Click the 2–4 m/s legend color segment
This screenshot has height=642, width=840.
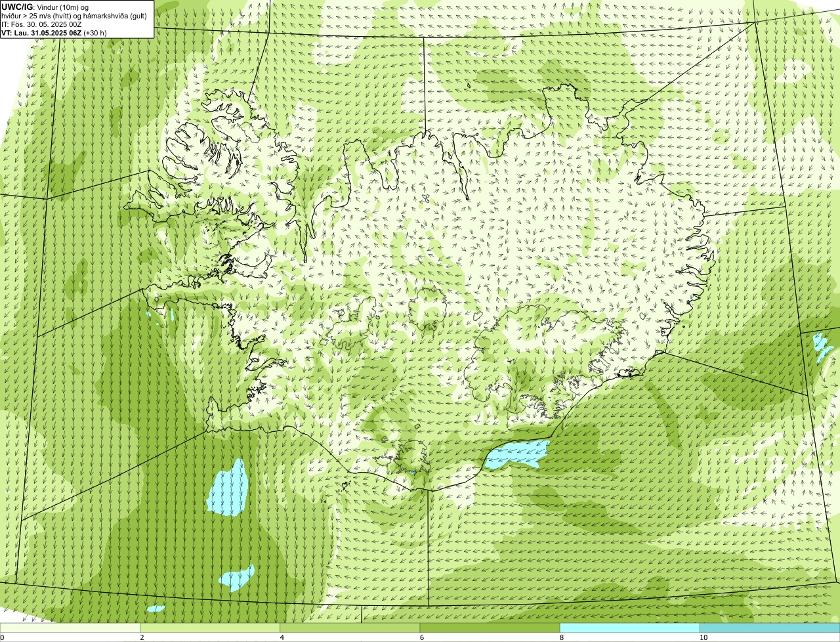tap(210, 628)
